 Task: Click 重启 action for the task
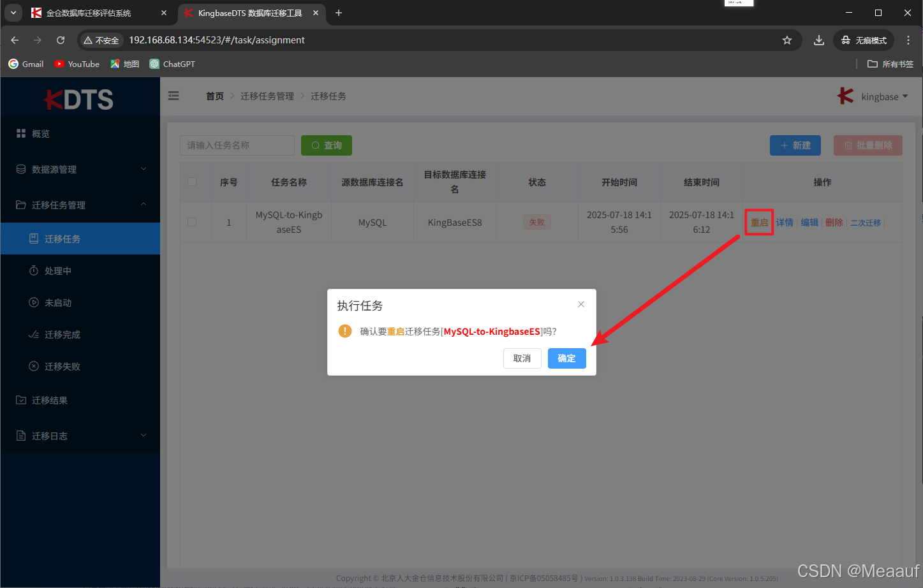pyautogui.click(x=759, y=223)
